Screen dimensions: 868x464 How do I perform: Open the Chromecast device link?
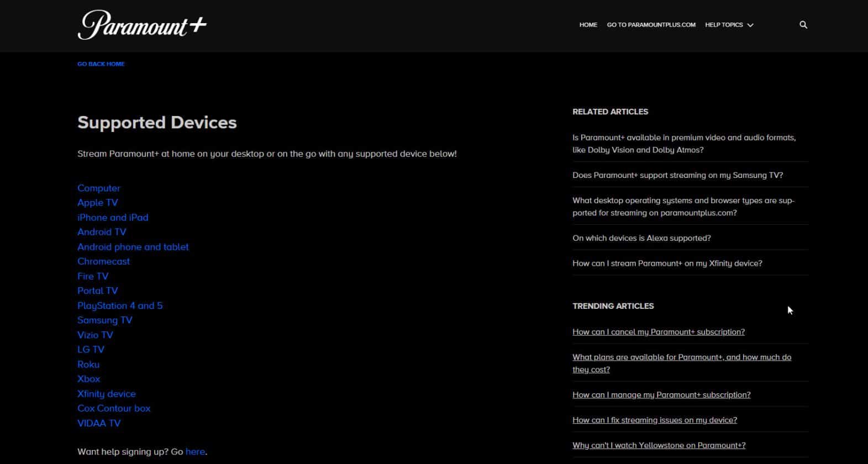(103, 261)
